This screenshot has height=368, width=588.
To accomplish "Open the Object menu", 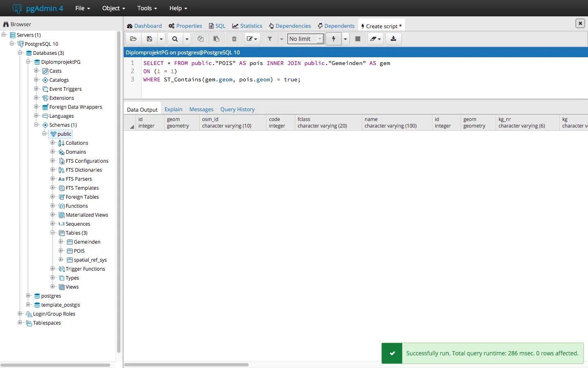I will [114, 8].
